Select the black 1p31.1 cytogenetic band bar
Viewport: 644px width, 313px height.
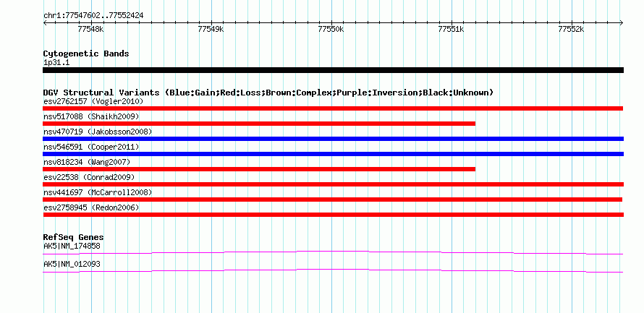tap(333, 70)
